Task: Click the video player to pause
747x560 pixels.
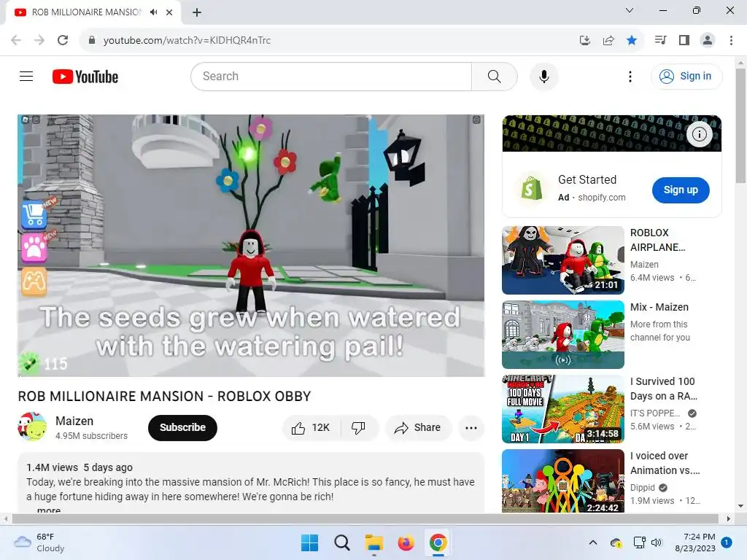Action: tap(251, 245)
